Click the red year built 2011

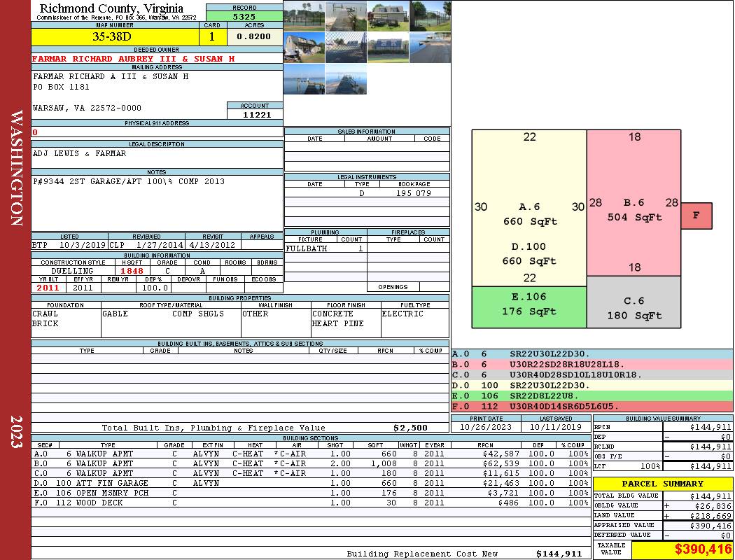pos(48,288)
